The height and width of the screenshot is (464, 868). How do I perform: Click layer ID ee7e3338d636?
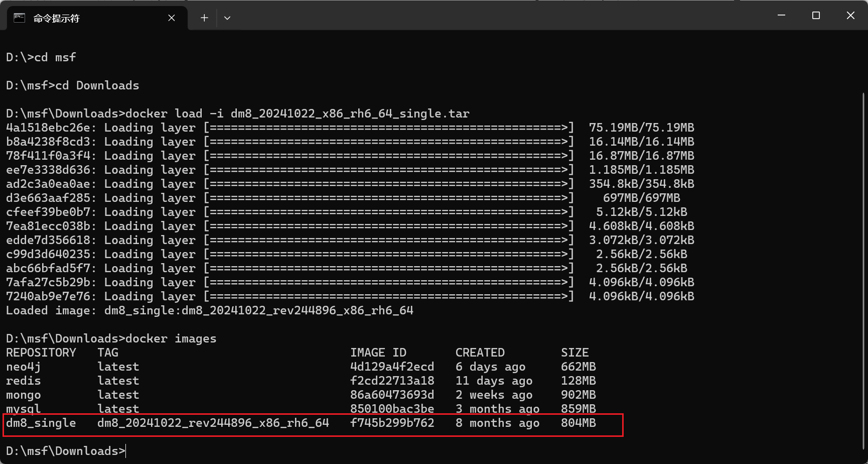[48, 170]
